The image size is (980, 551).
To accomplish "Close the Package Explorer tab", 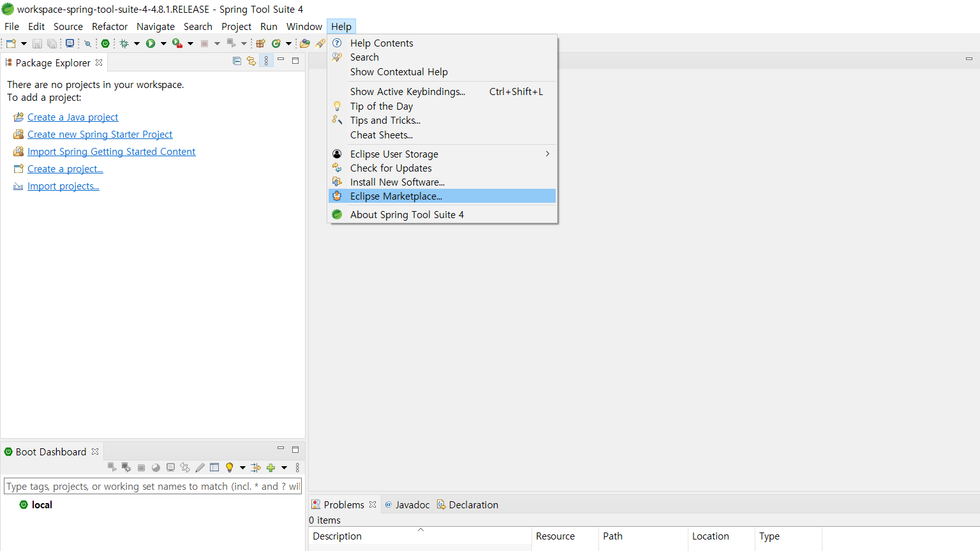I will [99, 62].
